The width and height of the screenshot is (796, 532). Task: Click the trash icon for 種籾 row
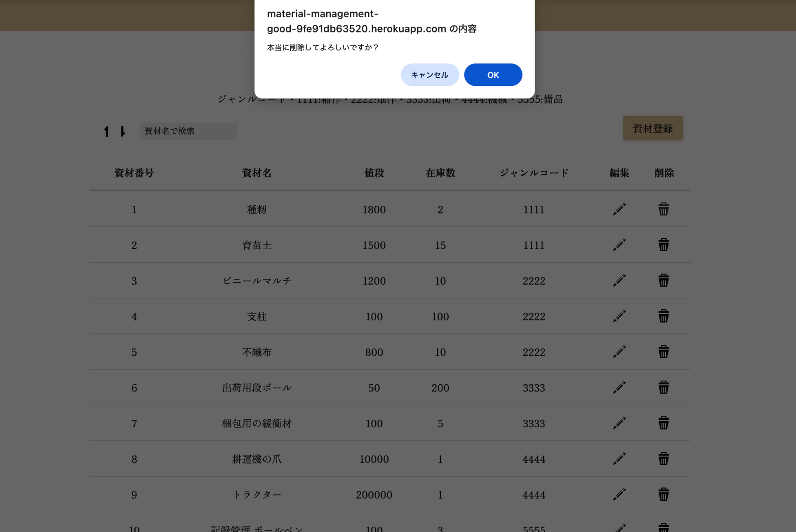point(663,209)
